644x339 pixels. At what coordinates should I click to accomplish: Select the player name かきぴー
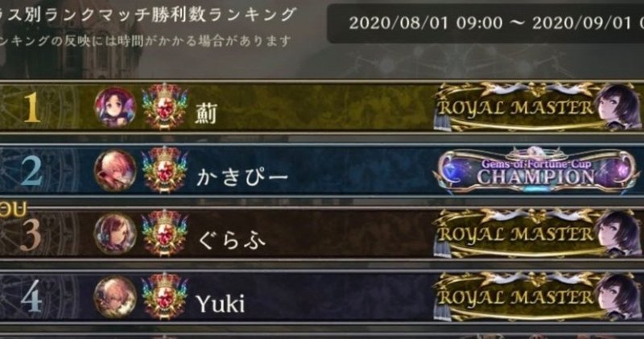pyautogui.click(x=242, y=176)
